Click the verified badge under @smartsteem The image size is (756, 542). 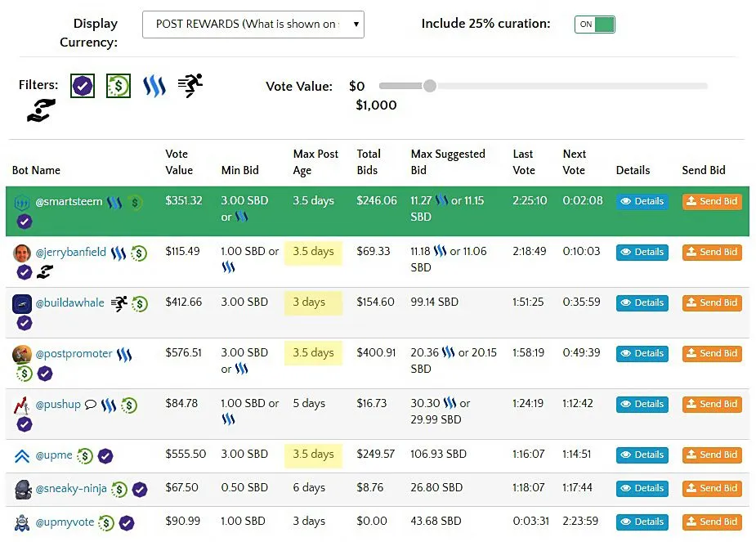(25, 222)
